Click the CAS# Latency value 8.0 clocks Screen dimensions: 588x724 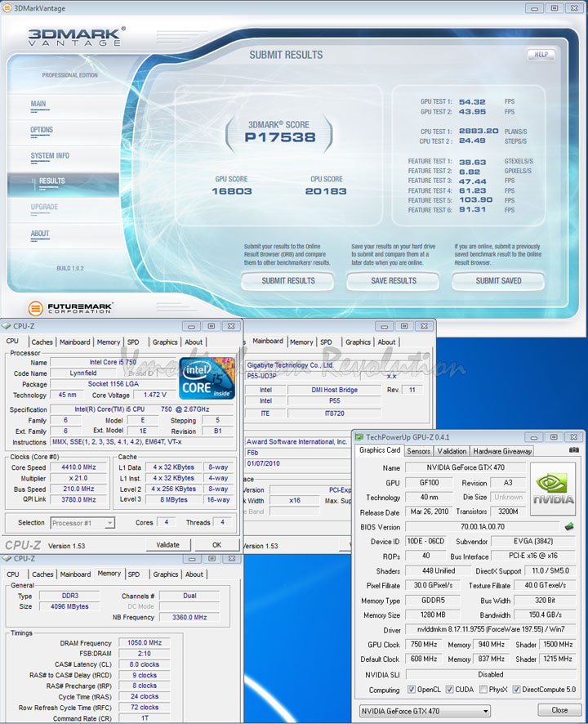point(145,664)
